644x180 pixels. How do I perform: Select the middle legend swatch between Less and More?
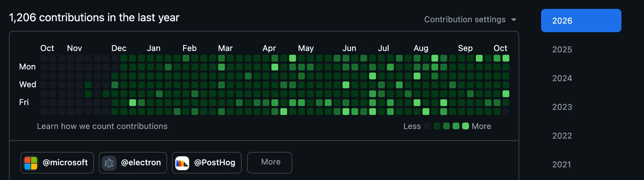pos(446,126)
